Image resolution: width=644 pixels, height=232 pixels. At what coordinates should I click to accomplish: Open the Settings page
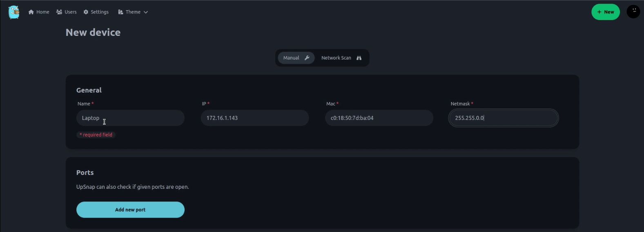pyautogui.click(x=96, y=12)
